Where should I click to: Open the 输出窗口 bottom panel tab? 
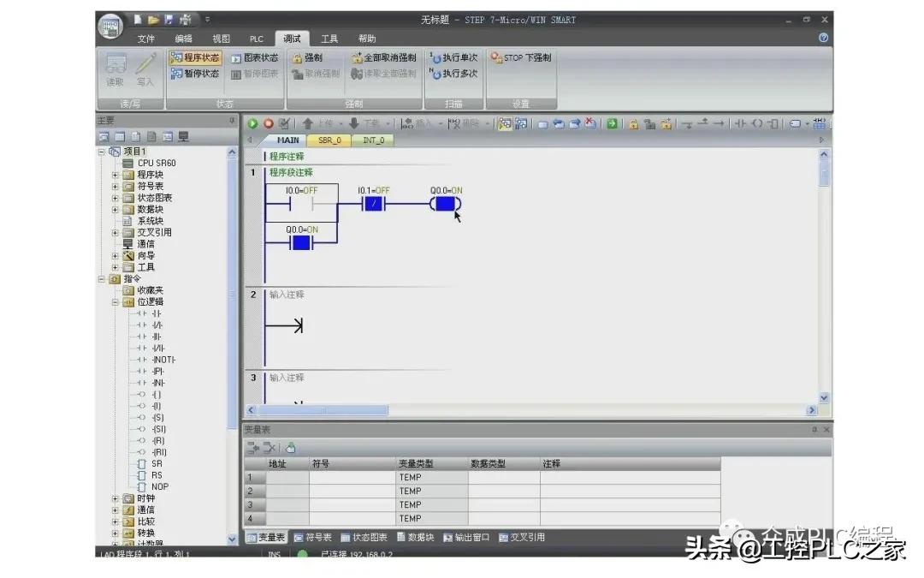pyautogui.click(x=467, y=537)
